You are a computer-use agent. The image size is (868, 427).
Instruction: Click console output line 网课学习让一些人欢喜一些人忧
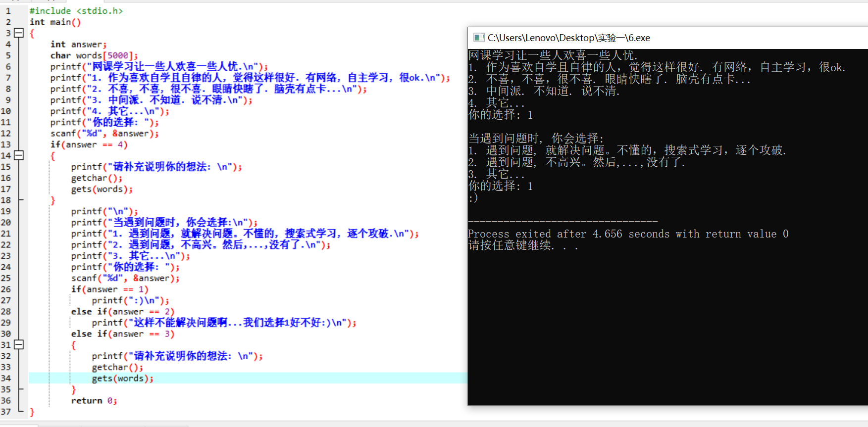click(553, 55)
